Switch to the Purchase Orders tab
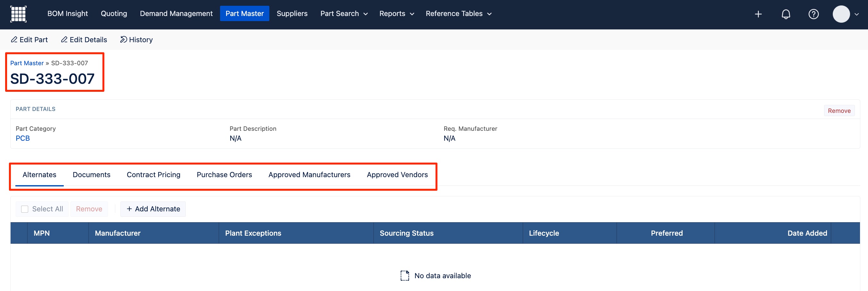Viewport: 868px width, 291px height. click(225, 175)
